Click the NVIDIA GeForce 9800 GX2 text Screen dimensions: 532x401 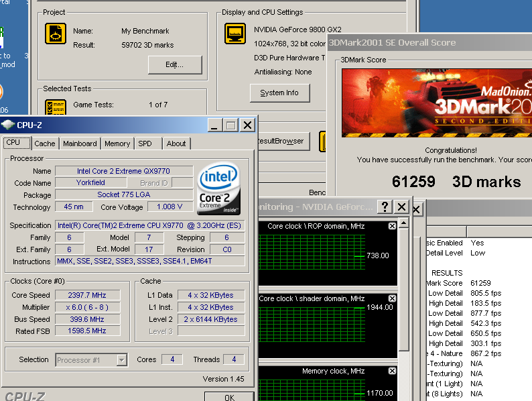tap(298, 30)
